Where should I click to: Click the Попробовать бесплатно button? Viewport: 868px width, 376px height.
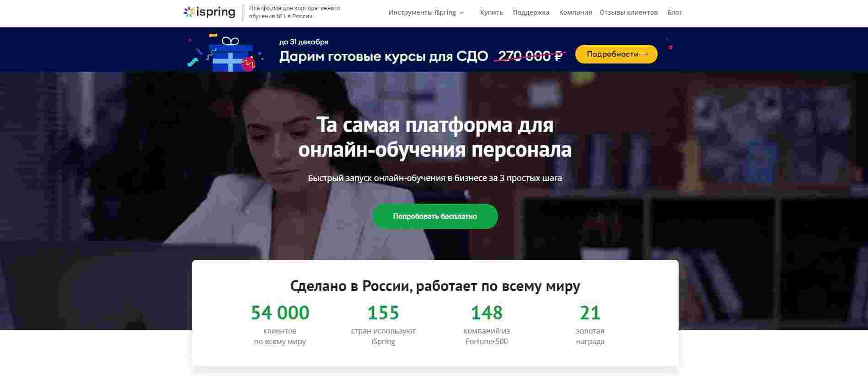point(435,216)
